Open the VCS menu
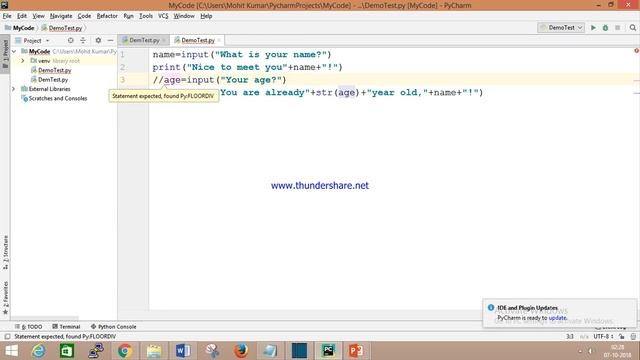Image resolution: width=640 pixels, height=360 pixels. point(163,16)
